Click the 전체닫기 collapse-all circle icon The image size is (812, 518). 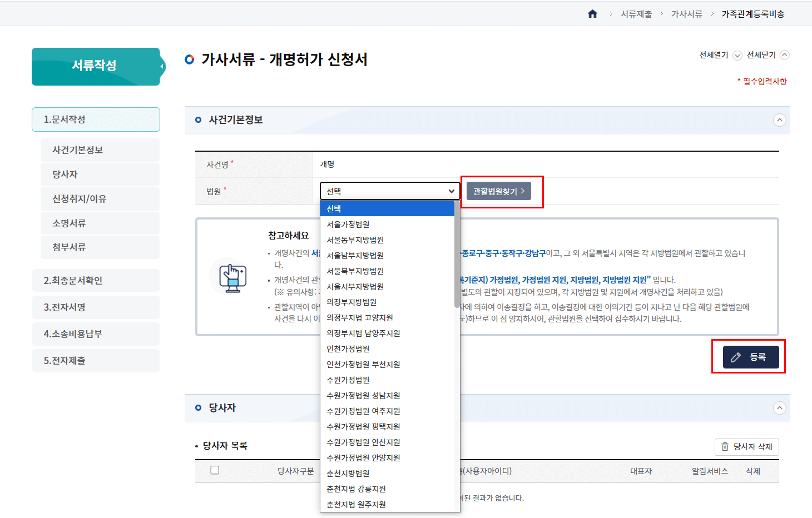(x=784, y=55)
